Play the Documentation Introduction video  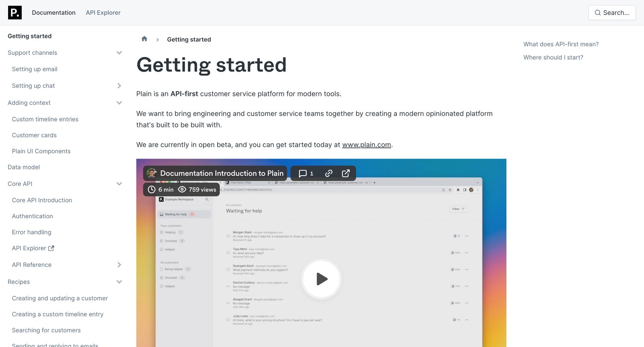coord(322,279)
